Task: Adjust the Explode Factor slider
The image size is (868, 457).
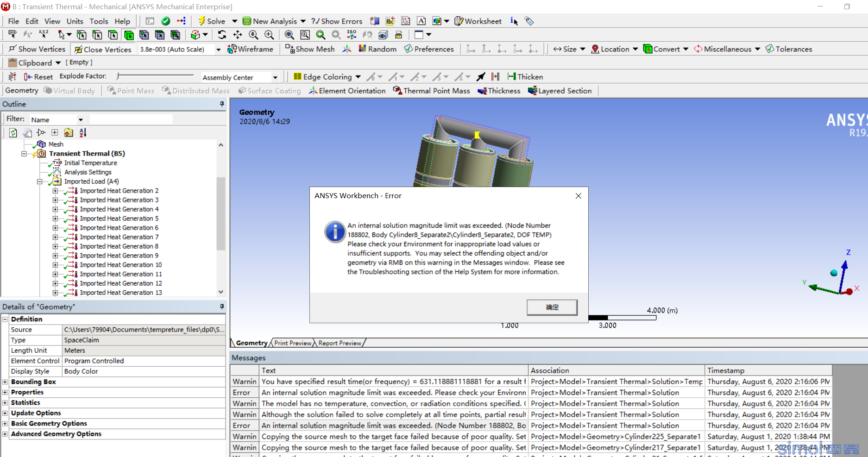Action: pyautogui.click(x=155, y=75)
